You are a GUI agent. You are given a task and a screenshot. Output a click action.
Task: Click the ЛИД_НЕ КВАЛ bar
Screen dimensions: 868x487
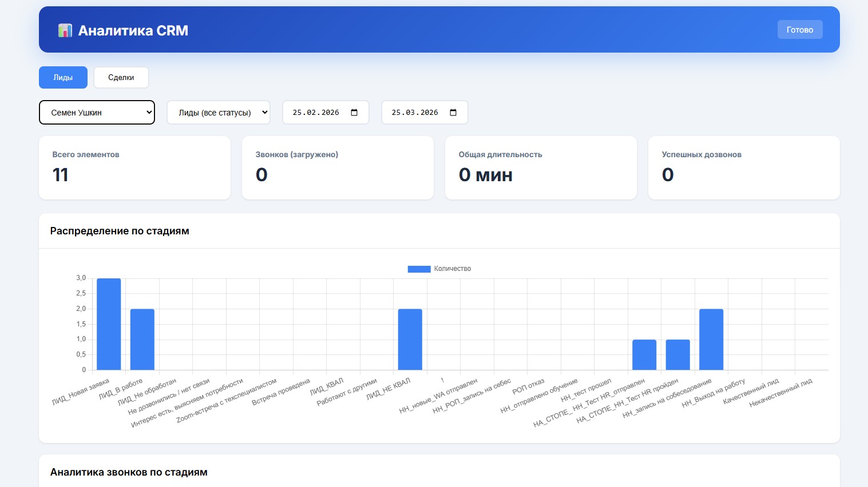(x=410, y=340)
